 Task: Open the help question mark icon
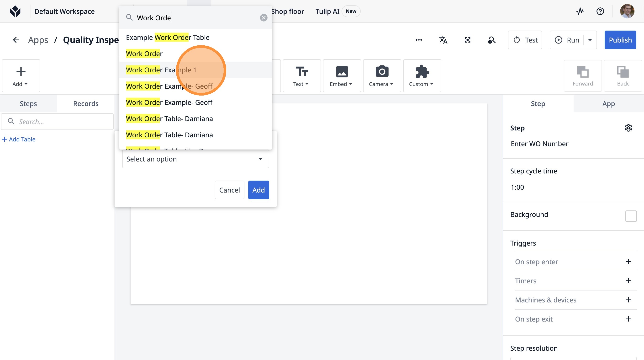600,11
